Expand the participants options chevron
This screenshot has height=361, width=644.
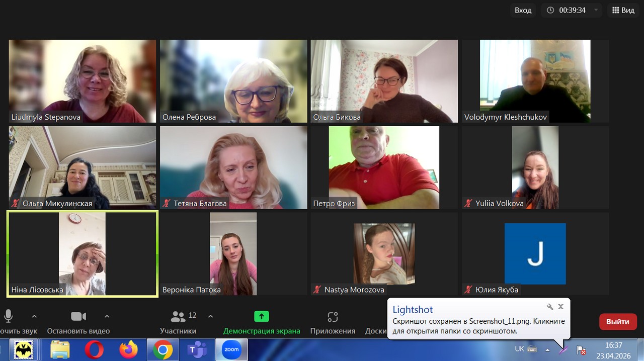[210, 316]
